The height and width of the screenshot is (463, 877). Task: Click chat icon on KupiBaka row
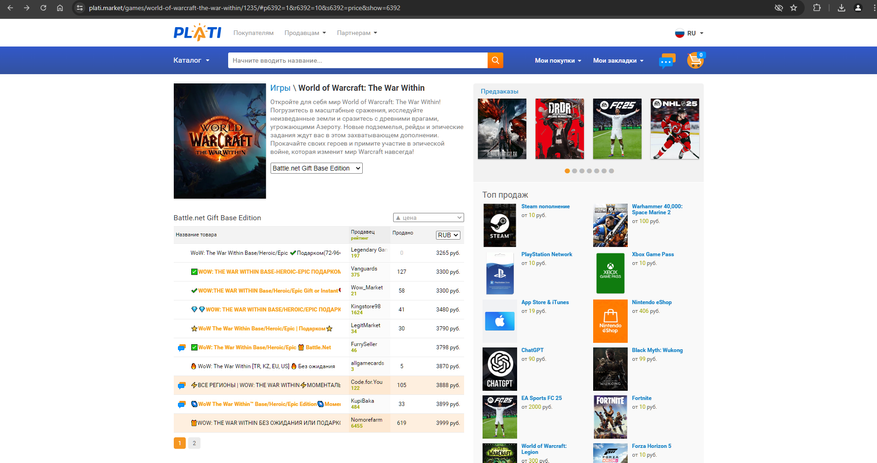coord(182,404)
